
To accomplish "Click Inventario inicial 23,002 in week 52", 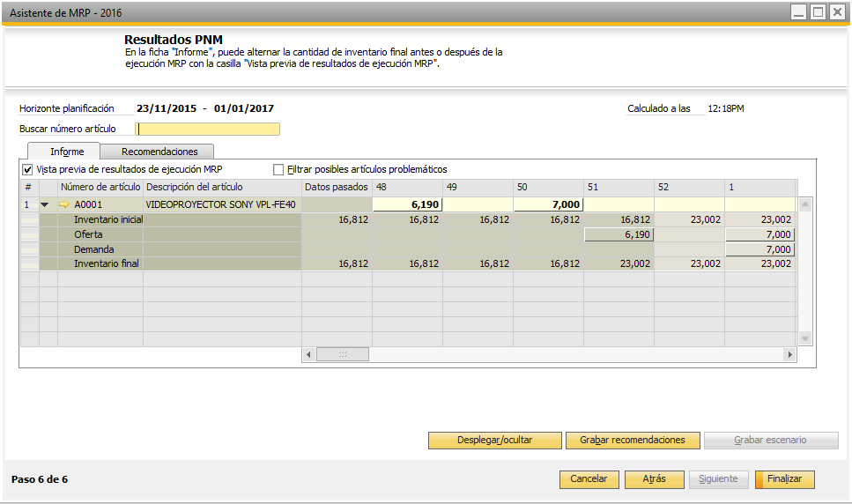I will tap(690, 220).
